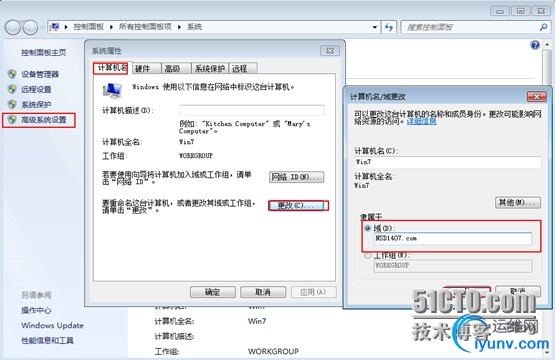
Task: Open Windows Update link
Action: (x=52, y=325)
